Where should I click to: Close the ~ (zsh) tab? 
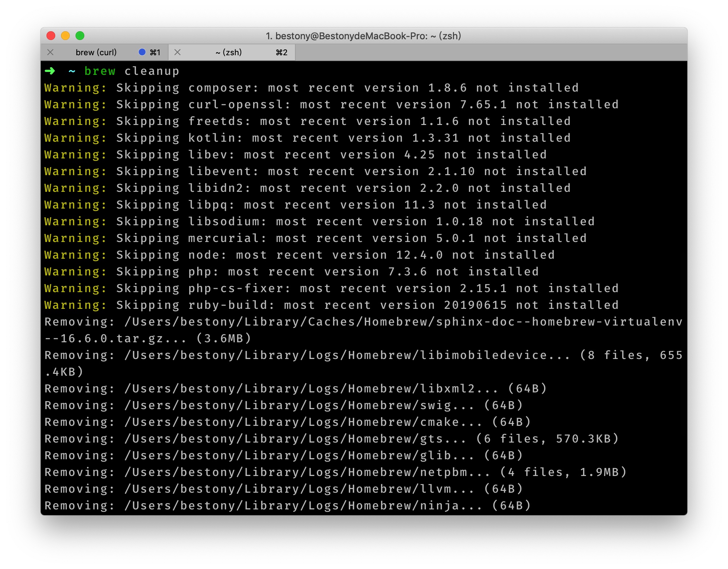click(177, 52)
